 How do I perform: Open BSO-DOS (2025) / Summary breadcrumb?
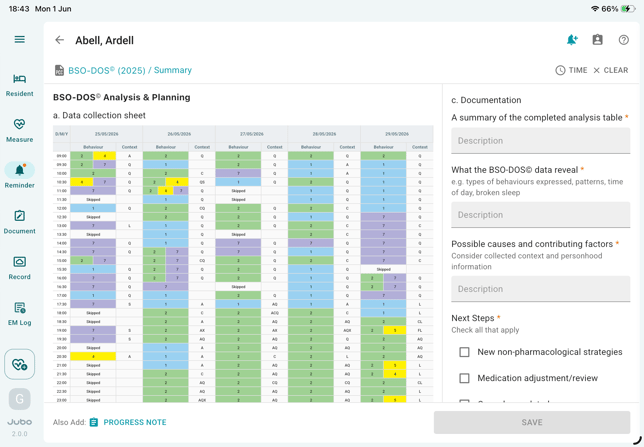tap(130, 70)
